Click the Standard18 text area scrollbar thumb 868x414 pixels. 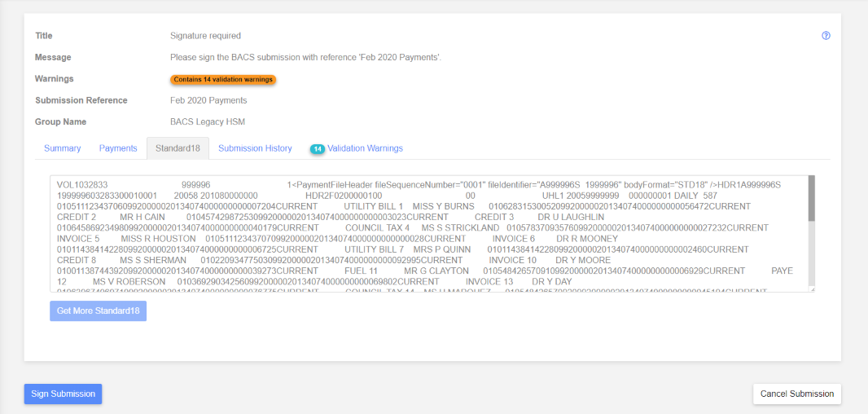(x=811, y=198)
